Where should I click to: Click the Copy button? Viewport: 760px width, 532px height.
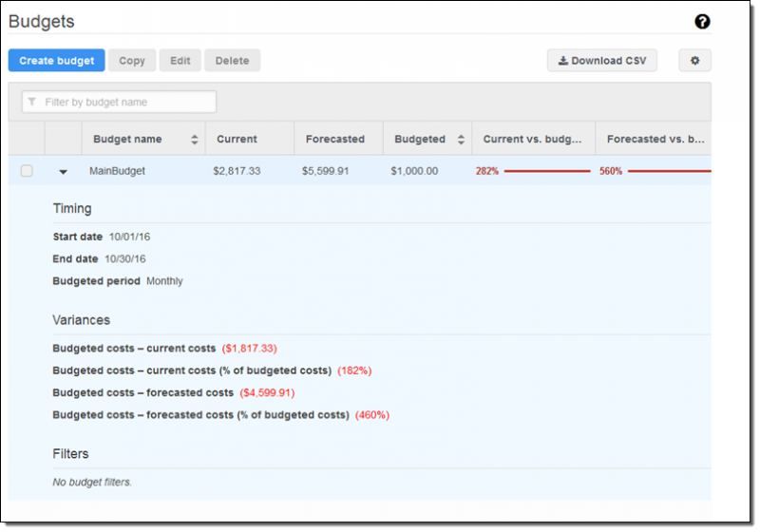132,61
